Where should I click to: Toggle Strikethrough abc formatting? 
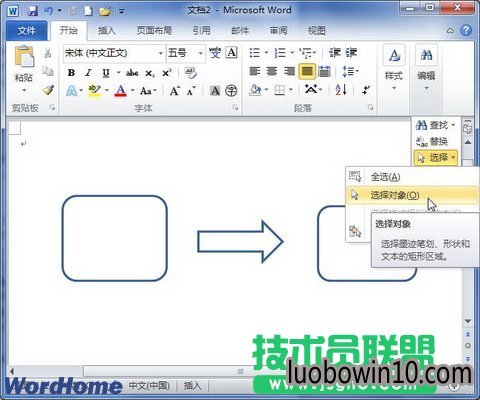(132, 72)
